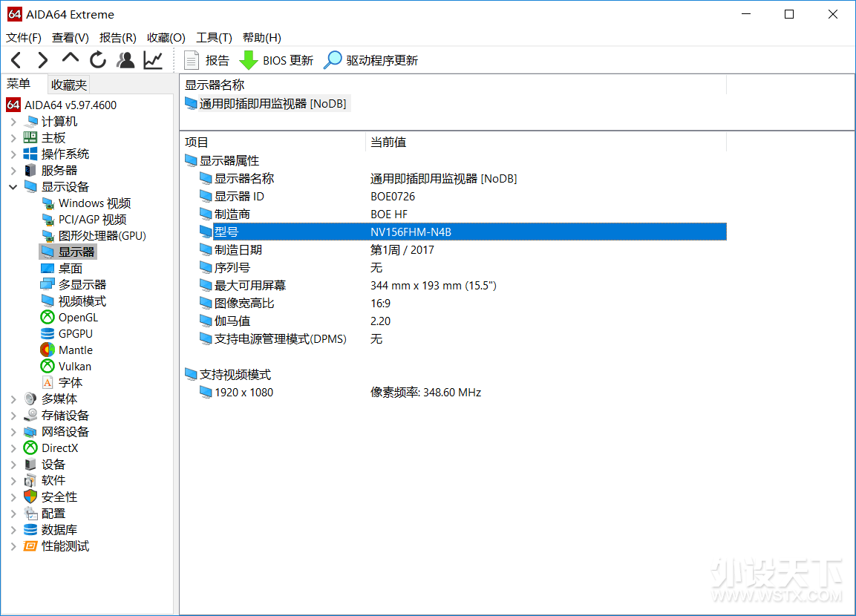
Task: Open the 文件(F) menu
Action: point(24,38)
